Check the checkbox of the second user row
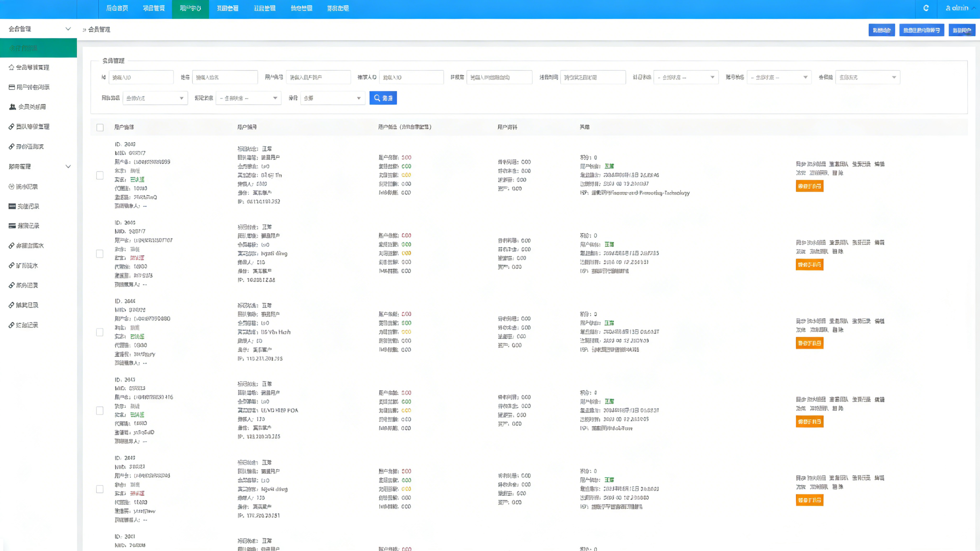The height and width of the screenshot is (551, 980). pyautogui.click(x=100, y=254)
